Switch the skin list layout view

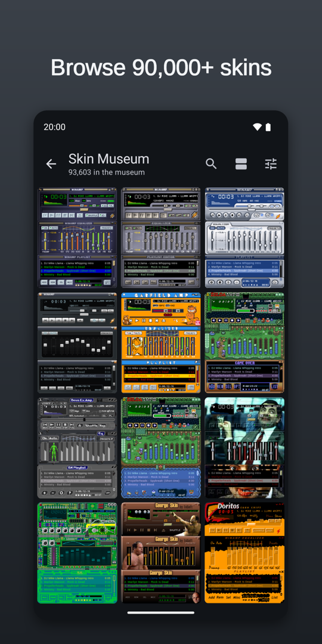point(241,163)
